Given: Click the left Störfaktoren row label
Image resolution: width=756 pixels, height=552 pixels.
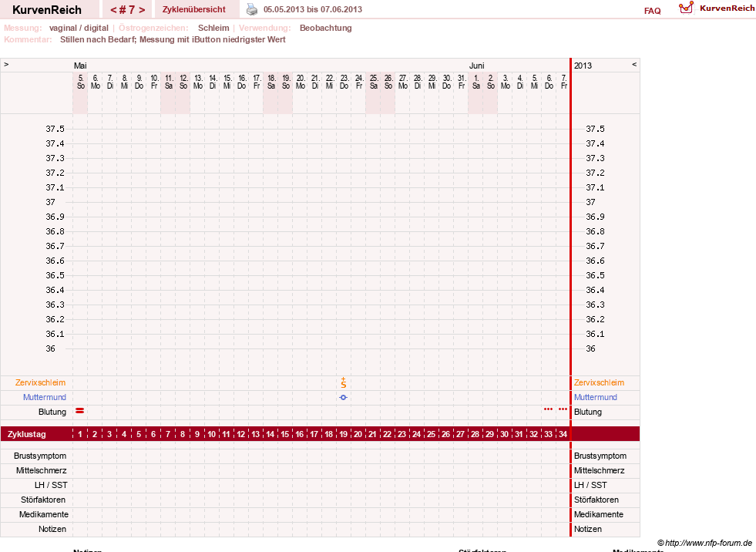Looking at the screenshot, I should tap(43, 500).
